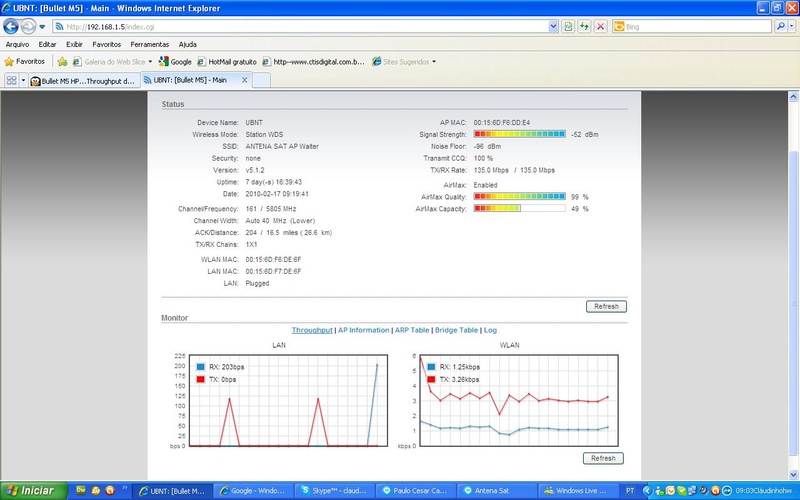Open the Google favorites link

coord(176,62)
